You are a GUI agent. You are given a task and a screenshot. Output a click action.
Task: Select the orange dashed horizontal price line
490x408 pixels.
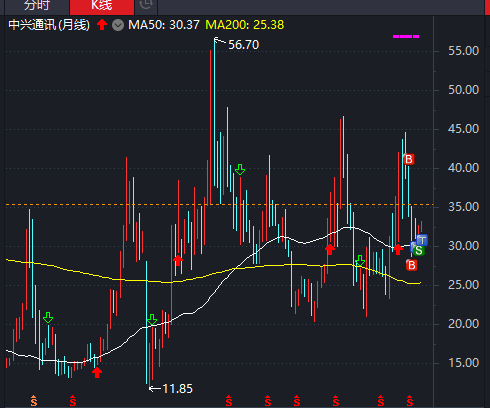pyautogui.click(x=219, y=204)
